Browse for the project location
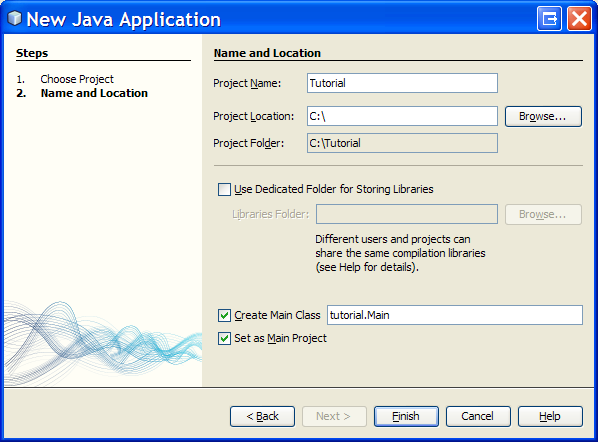The height and width of the screenshot is (442, 598). (x=543, y=116)
